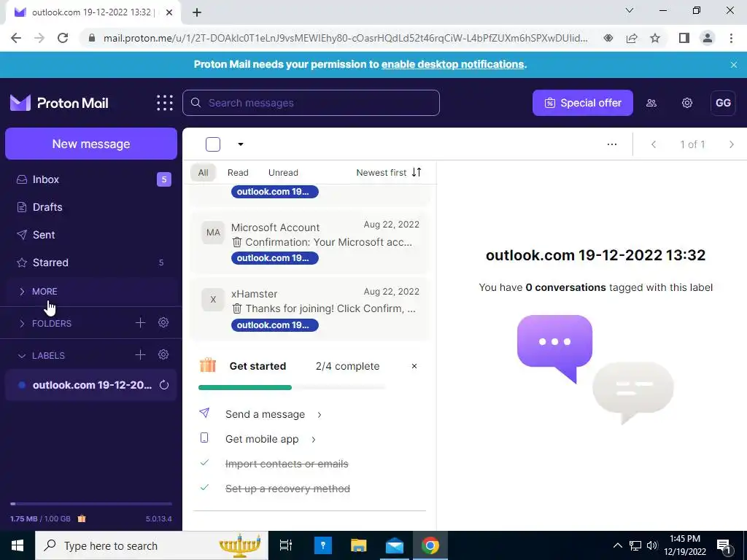Open the three-dot more actions menu
Viewport: 747px width, 560px height.
(x=612, y=144)
